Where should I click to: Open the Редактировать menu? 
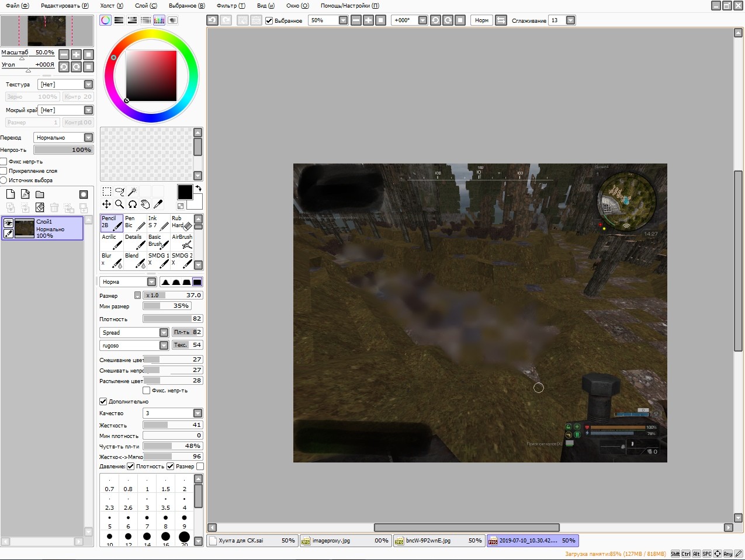(x=65, y=5)
